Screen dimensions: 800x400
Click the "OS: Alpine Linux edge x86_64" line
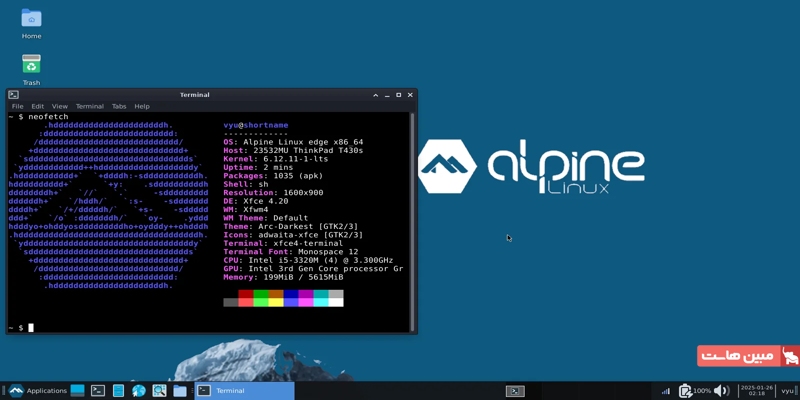(x=293, y=142)
